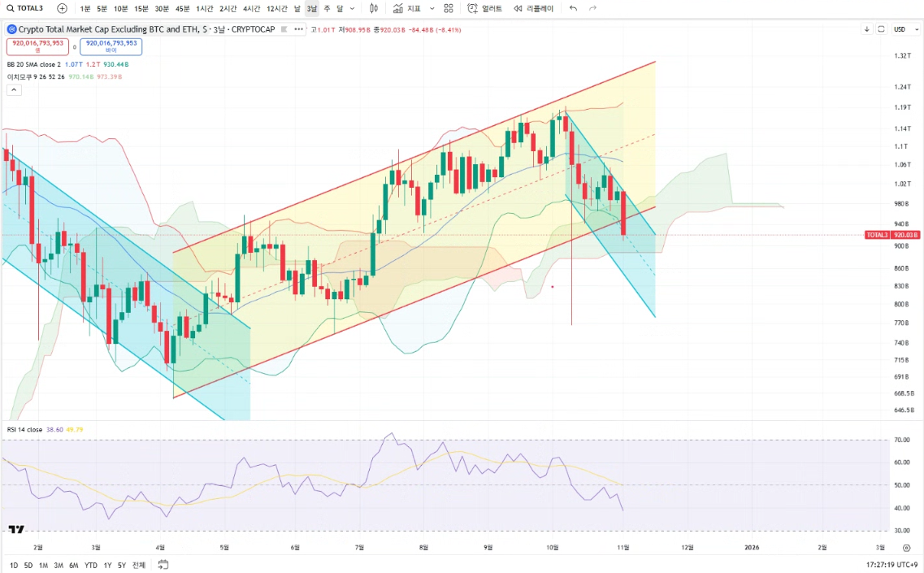Image resolution: width=924 pixels, height=573 pixels.
Task: Select the 10분 interval
Action: 121,9
